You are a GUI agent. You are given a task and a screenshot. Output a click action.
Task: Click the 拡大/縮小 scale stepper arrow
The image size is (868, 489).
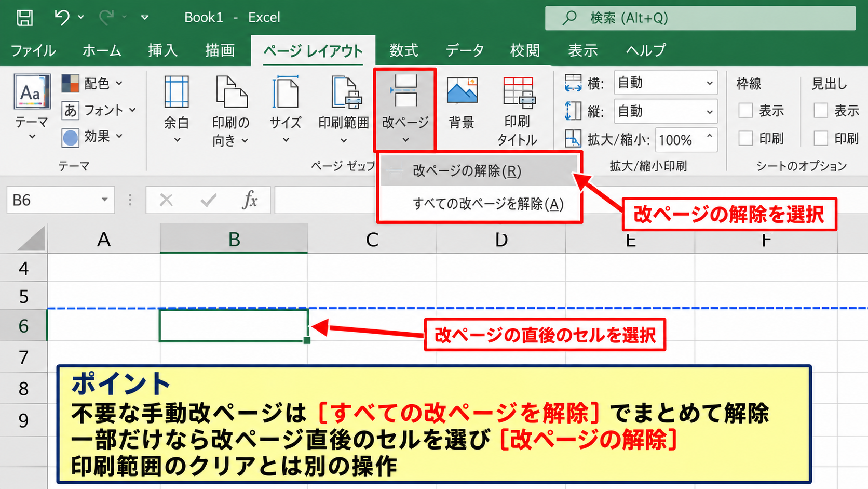[x=709, y=136]
